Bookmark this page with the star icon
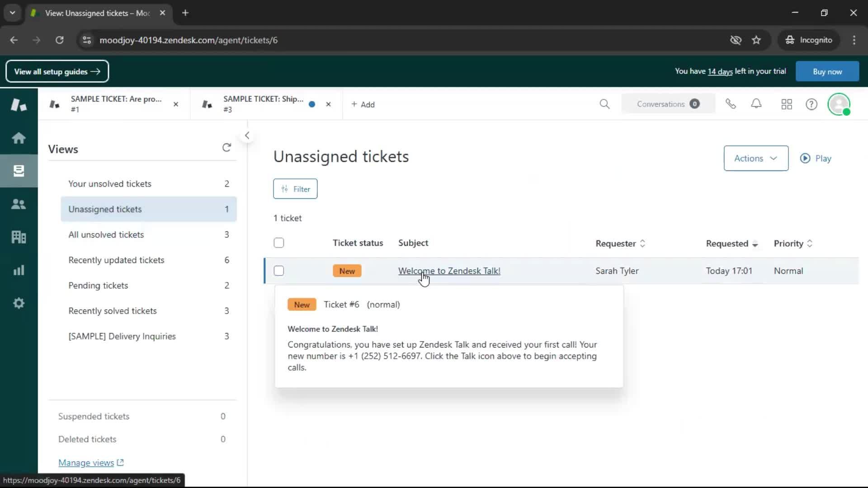 (x=756, y=40)
